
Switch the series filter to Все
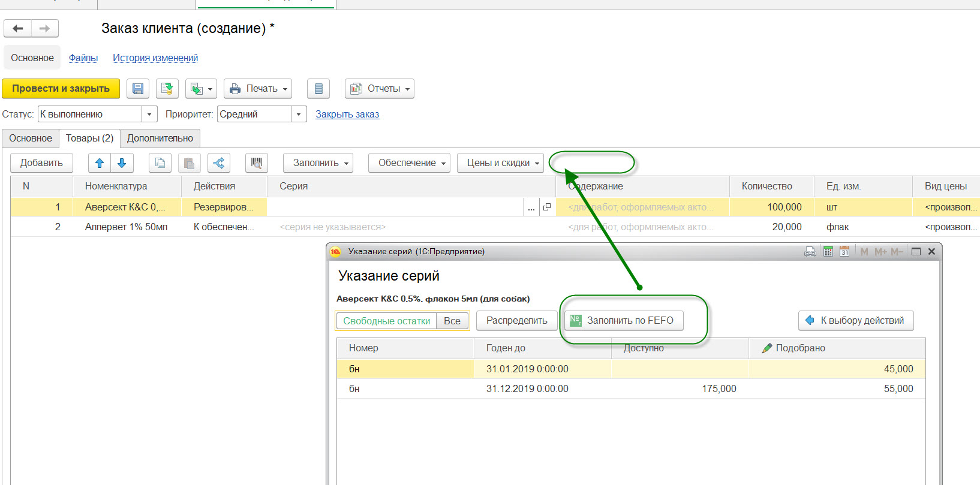[452, 321]
